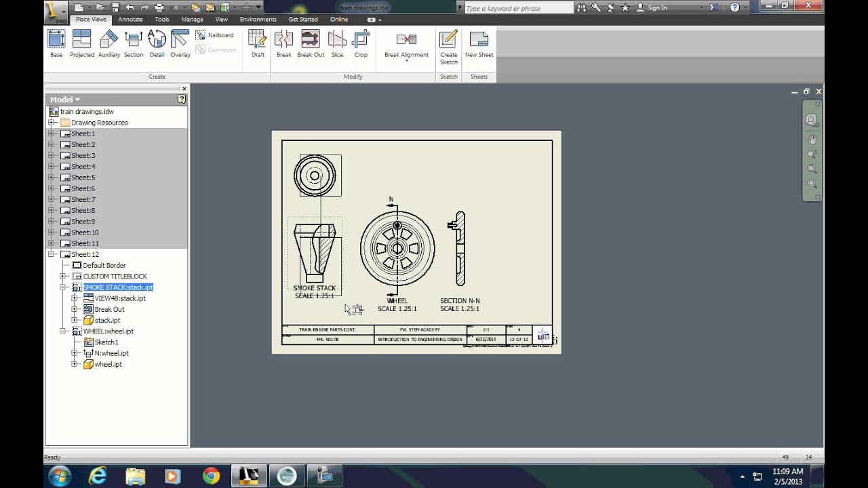Collapse Sheet:12 in the browser tree
This screenshot has height=488, width=868.
click(51, 254)
